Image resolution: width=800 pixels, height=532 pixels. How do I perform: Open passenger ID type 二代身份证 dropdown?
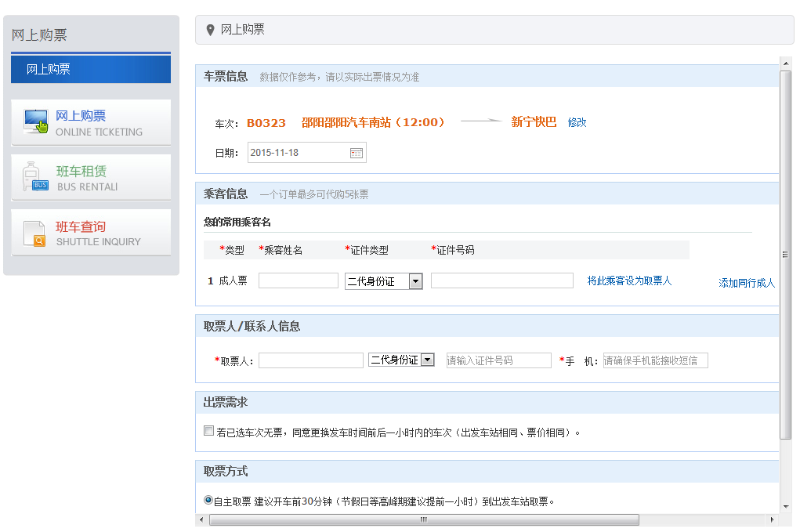tap(383, 281)
